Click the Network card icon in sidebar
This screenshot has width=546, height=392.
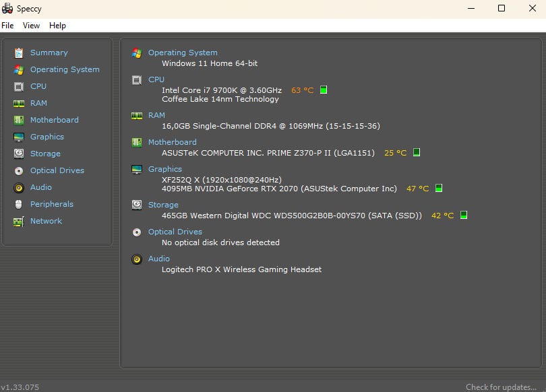click(19, 221)
